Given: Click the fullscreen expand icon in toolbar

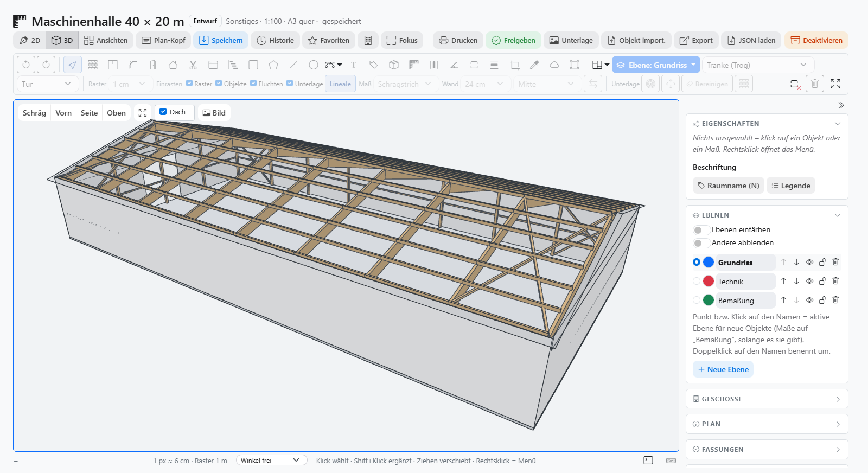Looking at the screenshot, I should tap(835, 84).
